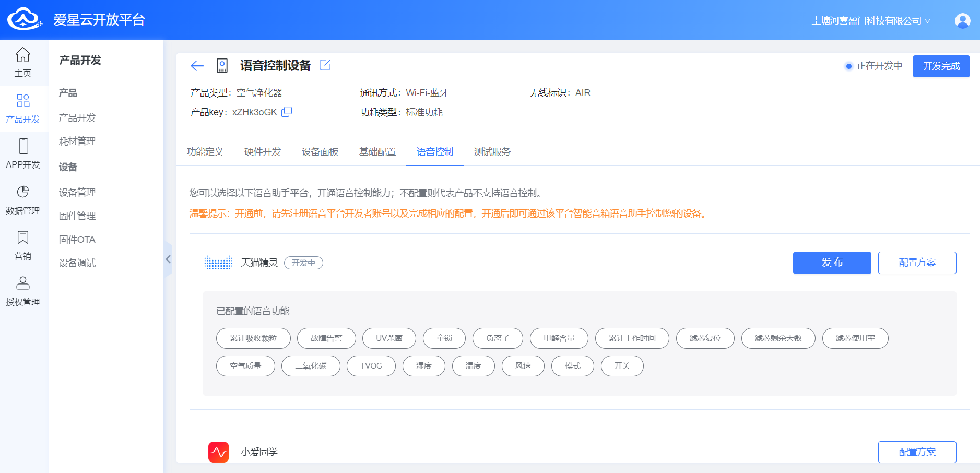Click the 开发完成 button
The image size is (980, 473).
click(941, 66)
